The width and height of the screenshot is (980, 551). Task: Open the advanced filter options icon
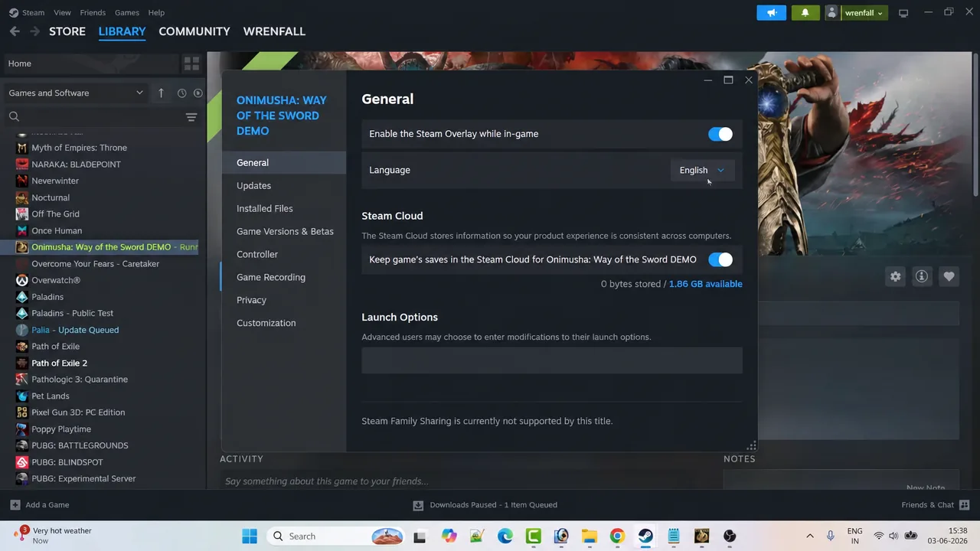(191, 117)
